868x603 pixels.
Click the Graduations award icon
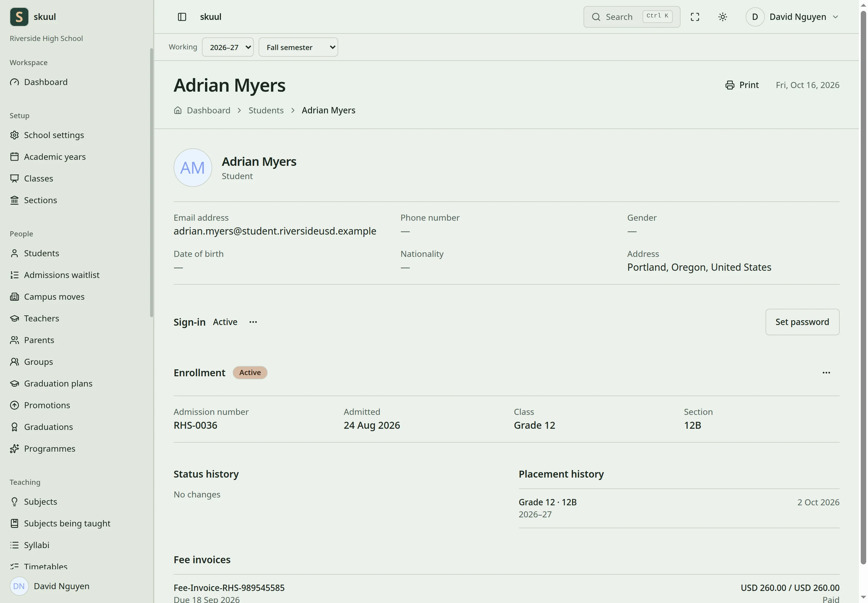tap(14, 427)
